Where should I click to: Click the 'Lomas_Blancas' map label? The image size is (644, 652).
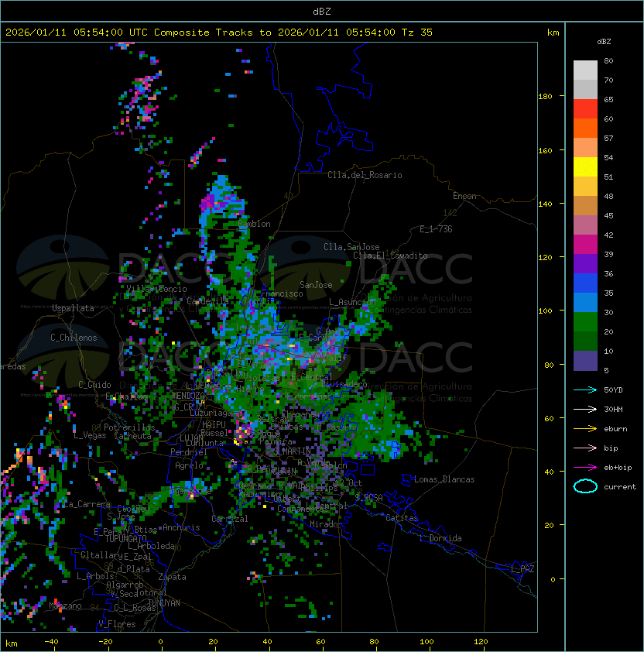coord(444,479)
